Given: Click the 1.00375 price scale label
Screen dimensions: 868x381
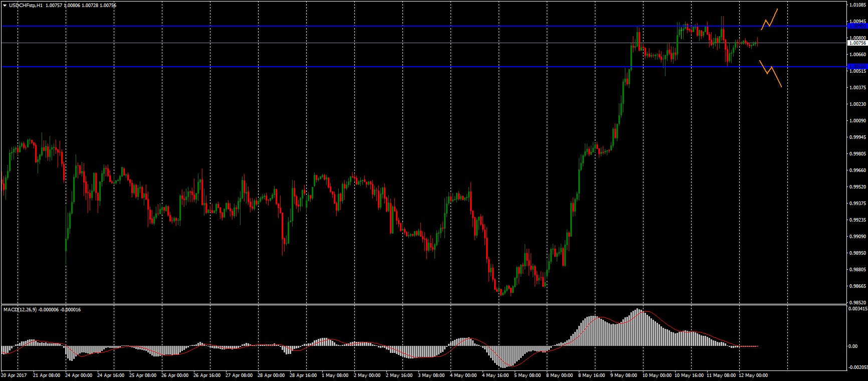Looking at the screenshot, I should click(858, 88).
